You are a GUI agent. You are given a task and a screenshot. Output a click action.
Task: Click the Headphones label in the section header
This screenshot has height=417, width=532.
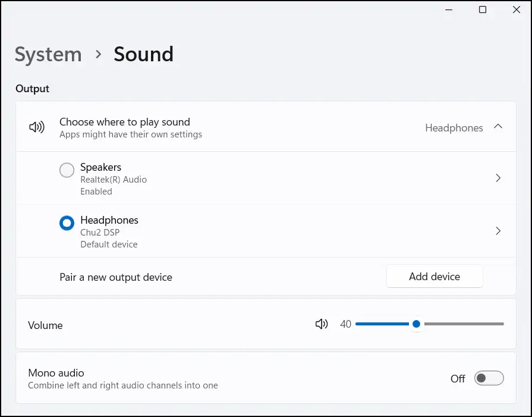coord(454,128)
